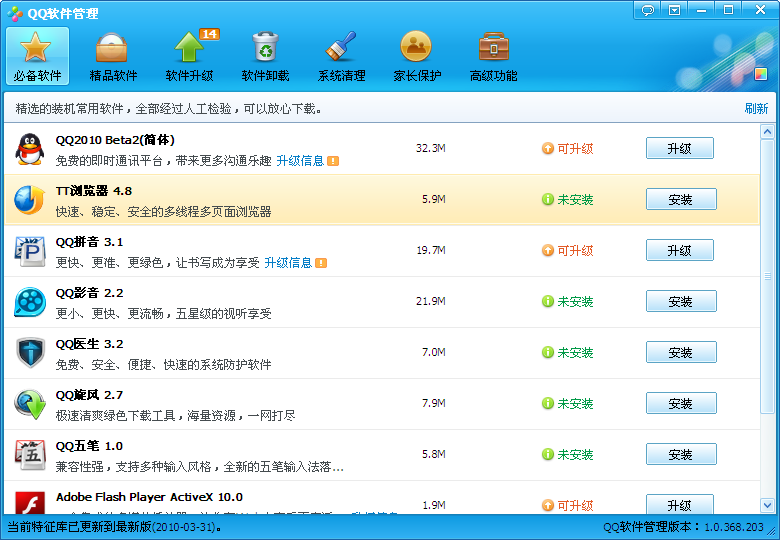The image size is (780, 540).
Task: Click the vertical scrollbar thumb
Action: point(767,276)
